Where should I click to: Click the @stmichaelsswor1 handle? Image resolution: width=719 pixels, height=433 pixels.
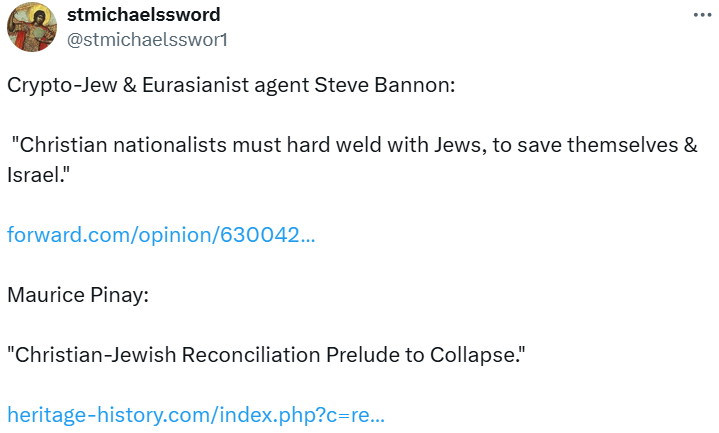(147, 39)
